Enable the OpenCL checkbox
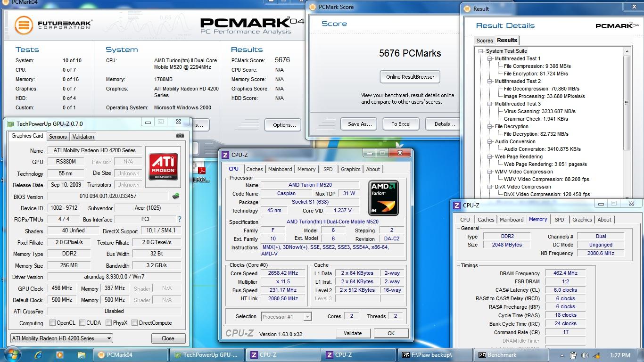Viewport: 644px width, 362px height. [x=53, y=323]
